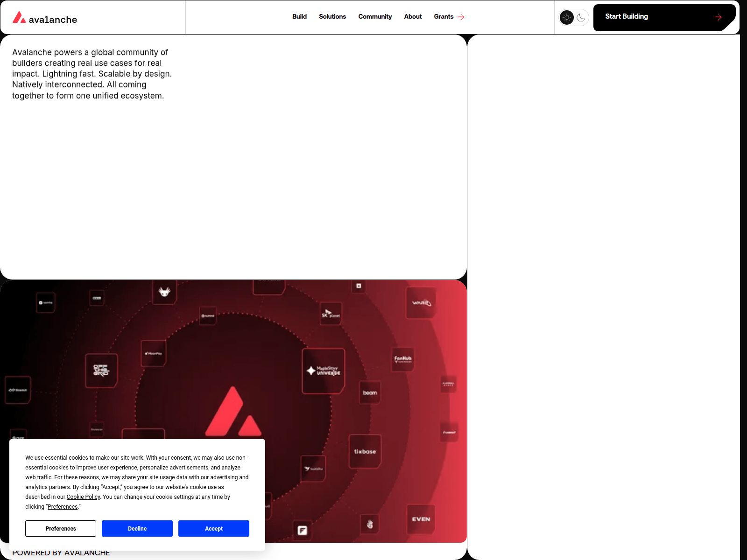
Task: Click the StraitsX logo on the left
Action: pos(18,390)
